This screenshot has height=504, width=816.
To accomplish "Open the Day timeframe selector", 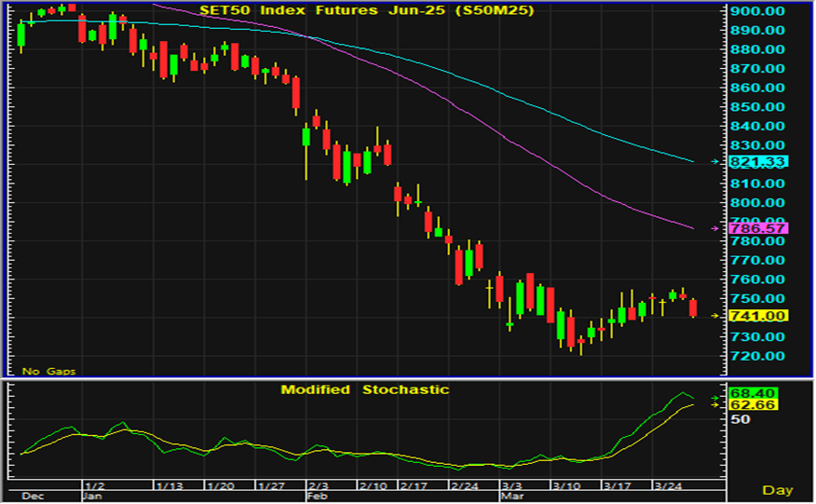I will [777, 490].
